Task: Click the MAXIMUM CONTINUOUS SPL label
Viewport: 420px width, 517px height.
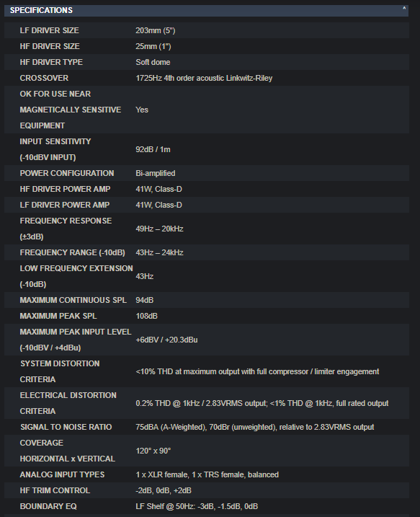Action: (x=73, y=300)
